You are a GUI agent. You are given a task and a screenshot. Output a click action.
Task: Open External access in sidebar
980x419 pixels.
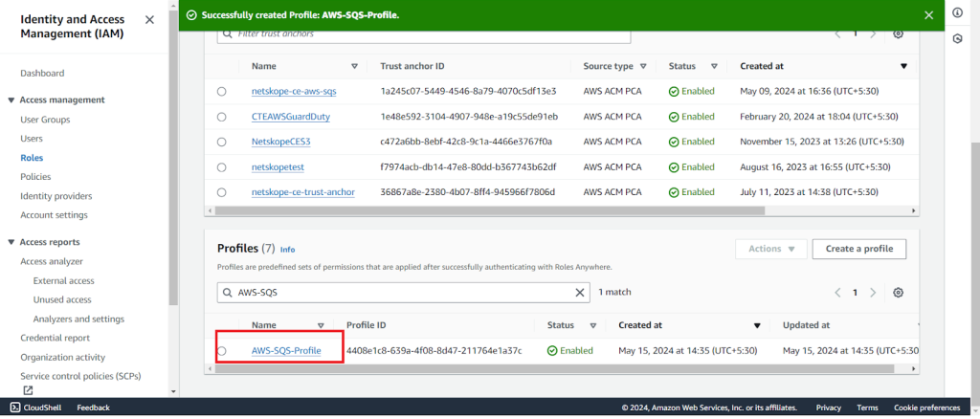pyautogui.click(x=64, y=281)
